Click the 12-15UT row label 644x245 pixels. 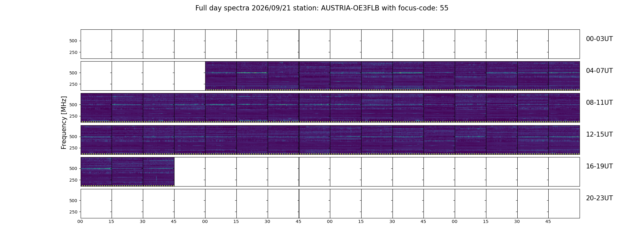(599, 134)
